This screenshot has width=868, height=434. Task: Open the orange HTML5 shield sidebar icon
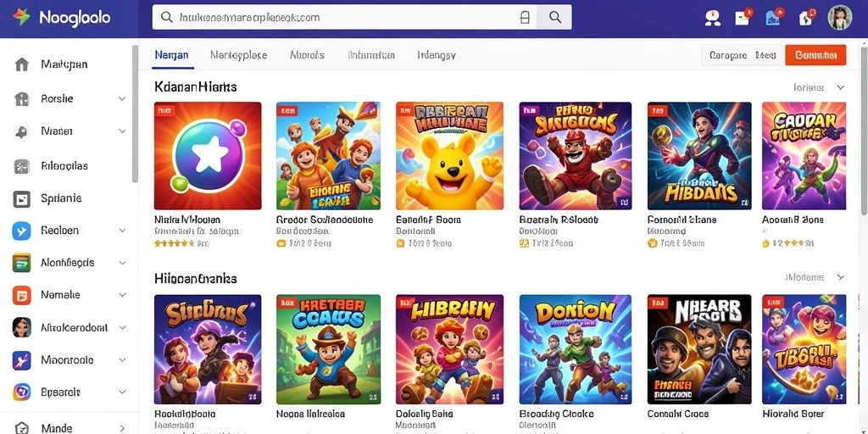pyautogui.click(x=21, y=295)
